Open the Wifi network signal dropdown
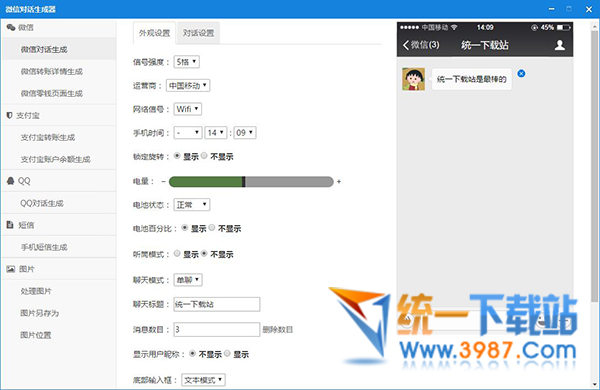 [x=188, y=109]
